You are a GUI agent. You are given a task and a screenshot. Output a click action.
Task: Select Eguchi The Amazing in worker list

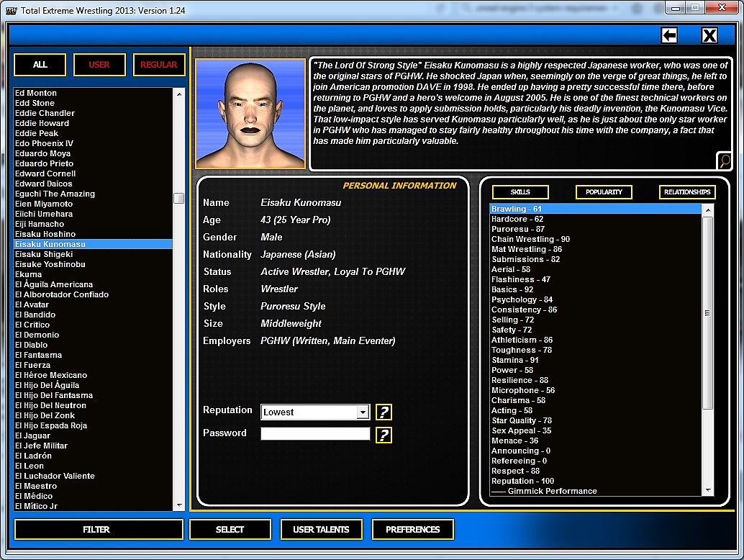(x=93, y=194)
